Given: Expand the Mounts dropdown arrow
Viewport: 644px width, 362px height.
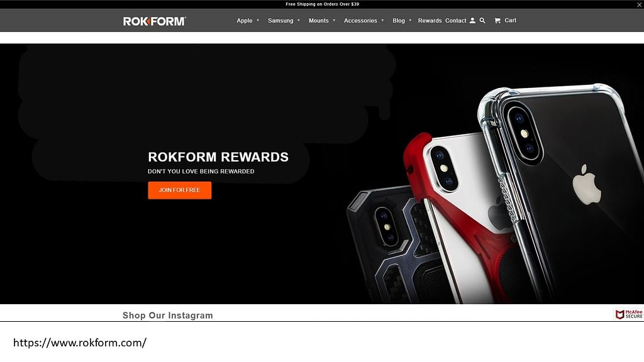Looking at the screenshot, I should point(334,21).
